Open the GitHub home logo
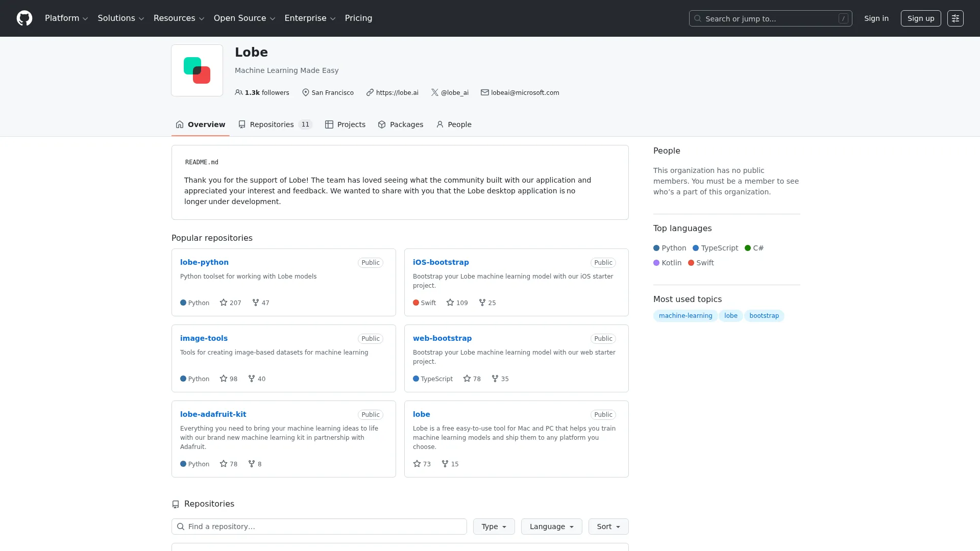Image resolution: width=980 pixels, height=551 pixels. [24, 18]
